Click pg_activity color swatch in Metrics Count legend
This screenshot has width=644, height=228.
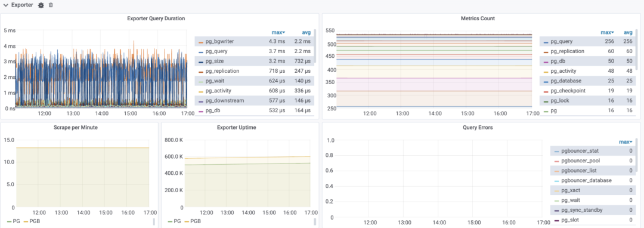point(546,72)
